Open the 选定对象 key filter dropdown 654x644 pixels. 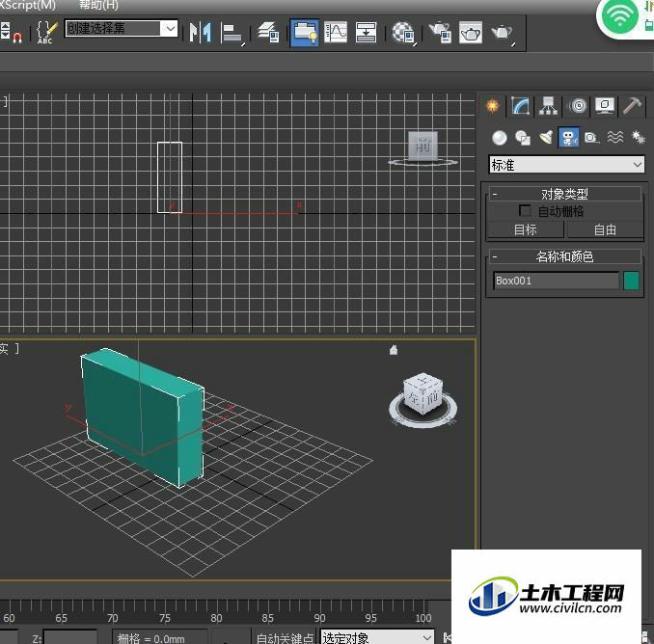pos(377,638)
